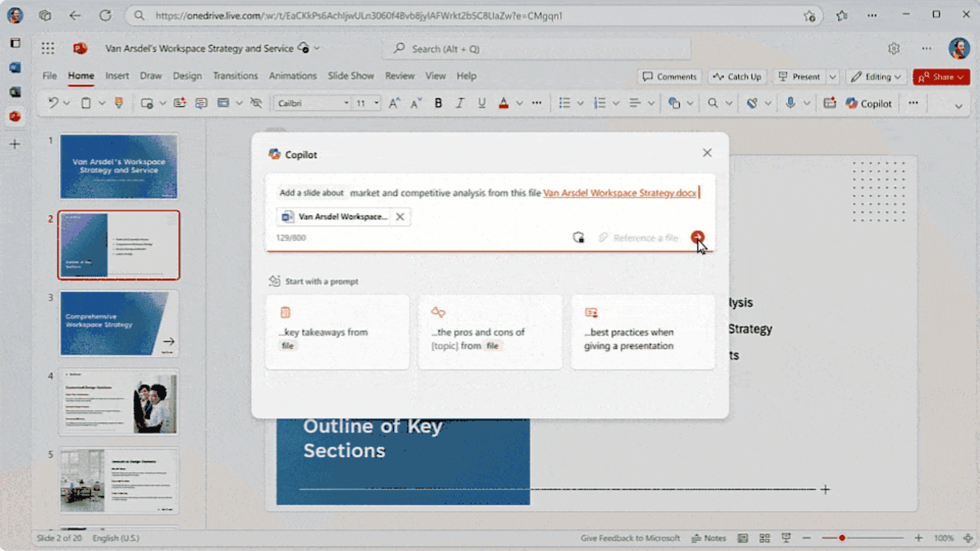
Task: Click the Comments button
Action: [670, 77]
